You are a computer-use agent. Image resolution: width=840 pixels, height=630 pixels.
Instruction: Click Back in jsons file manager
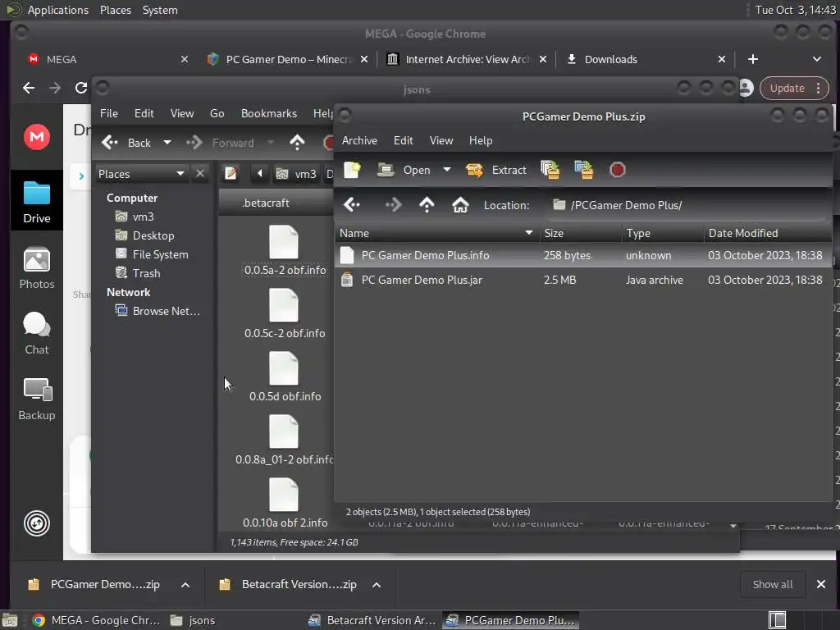(x=127, y=143)
